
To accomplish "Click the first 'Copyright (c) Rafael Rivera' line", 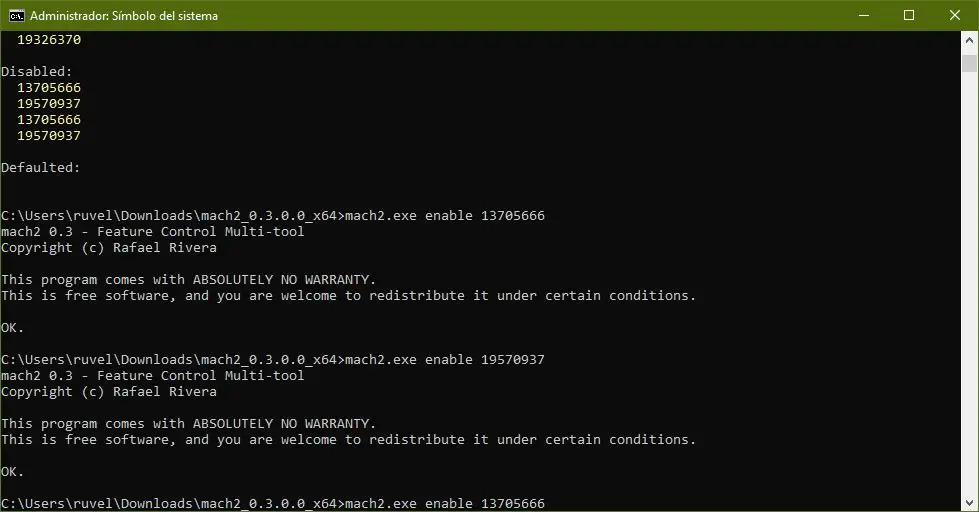I will tap(109, 248).
